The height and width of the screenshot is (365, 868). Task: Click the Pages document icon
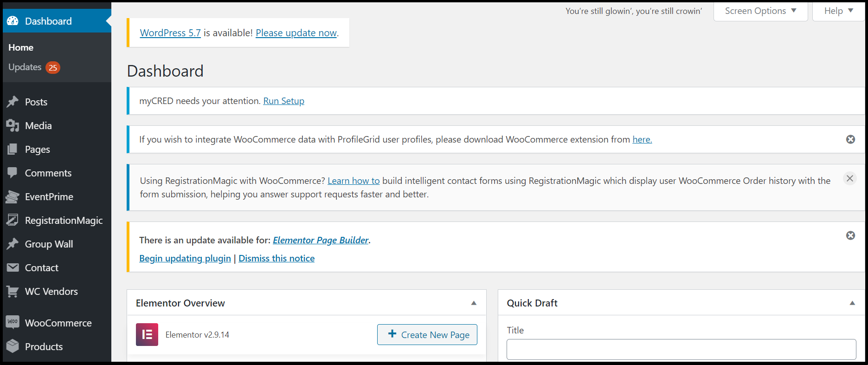click(x=13, y=149)
